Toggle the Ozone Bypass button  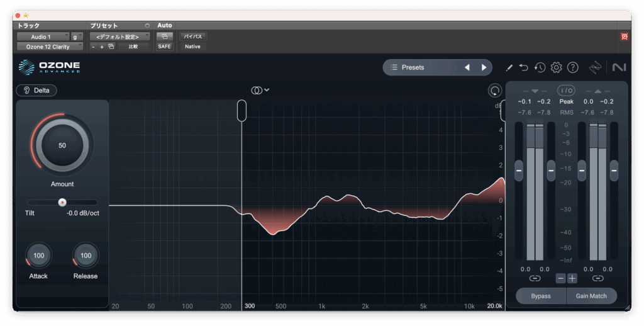[x=540, y=296]
